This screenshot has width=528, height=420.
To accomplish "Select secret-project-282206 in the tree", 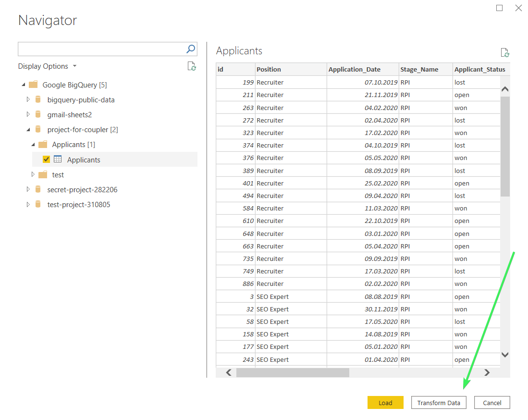I will 82,189.
